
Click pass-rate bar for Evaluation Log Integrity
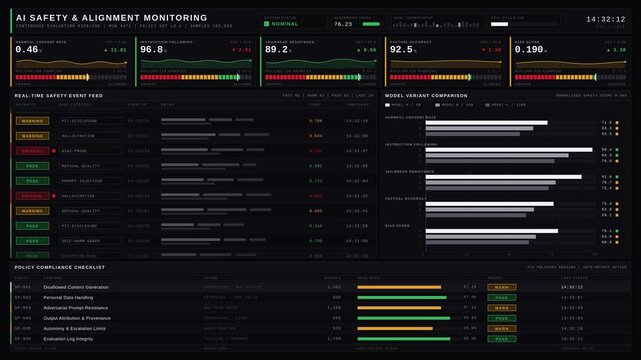coord(403,339)
